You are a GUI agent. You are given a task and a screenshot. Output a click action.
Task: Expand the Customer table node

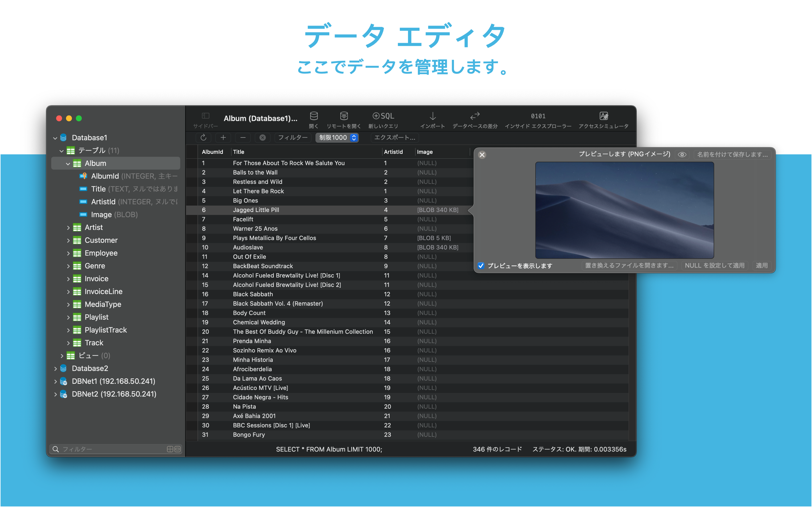(x=68, y=241)
